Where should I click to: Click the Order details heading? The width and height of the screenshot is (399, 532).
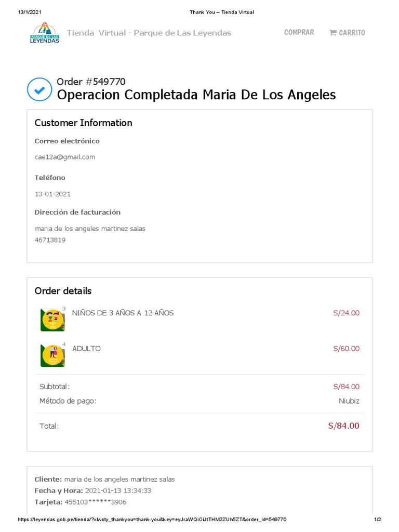(63, 290)
